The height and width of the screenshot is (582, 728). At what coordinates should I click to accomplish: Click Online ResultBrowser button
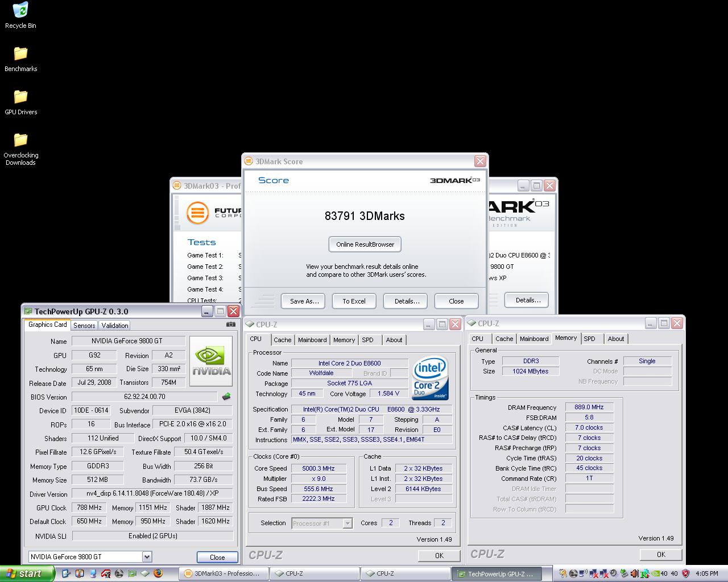coord(365,244)
